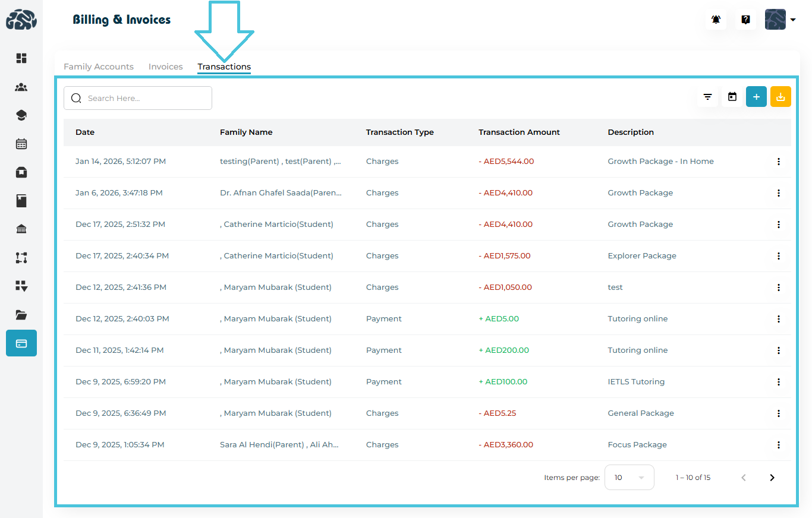
Task: Open the calendar icon in left sidebar
Action: point(21,144)
